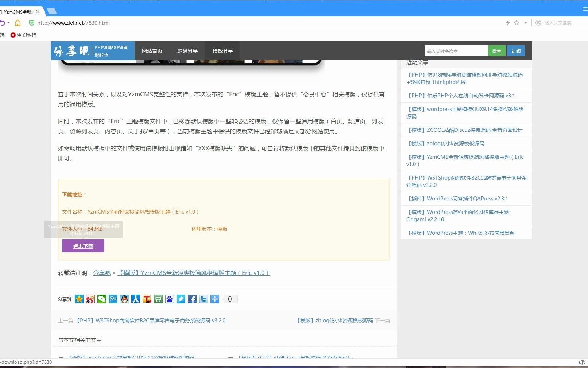
Task: Open next article zblog仿小k资源模板源码
Action: [x=334, y=321]
